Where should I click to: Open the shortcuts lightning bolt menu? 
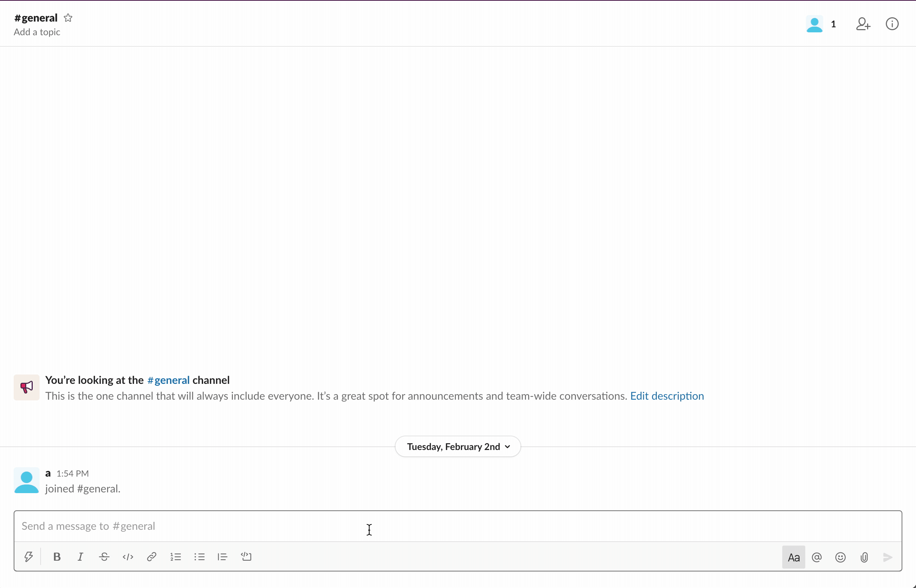coord(29,557)
